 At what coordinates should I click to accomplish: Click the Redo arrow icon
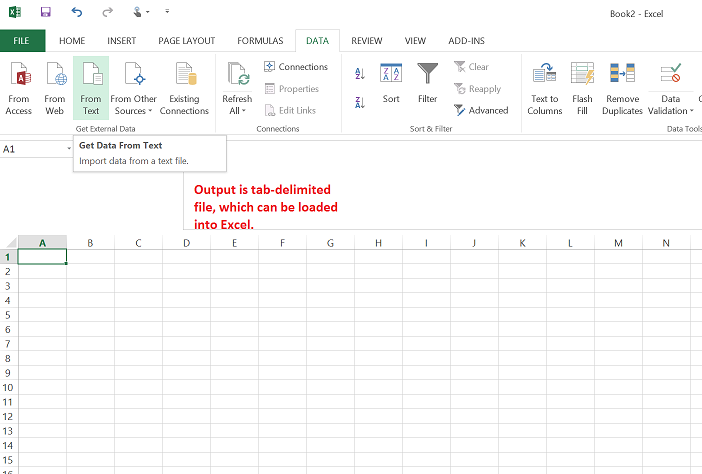click(107, 12)
